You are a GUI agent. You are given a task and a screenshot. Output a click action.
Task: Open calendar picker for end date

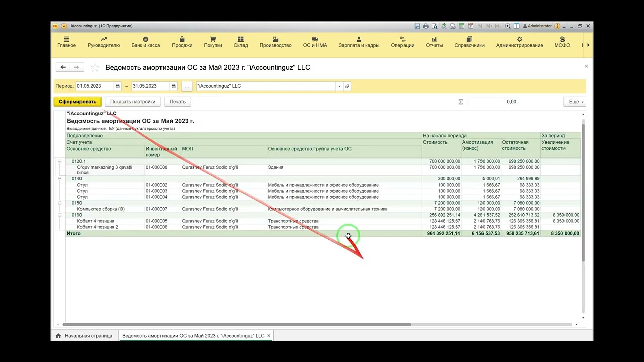[174, 86]
